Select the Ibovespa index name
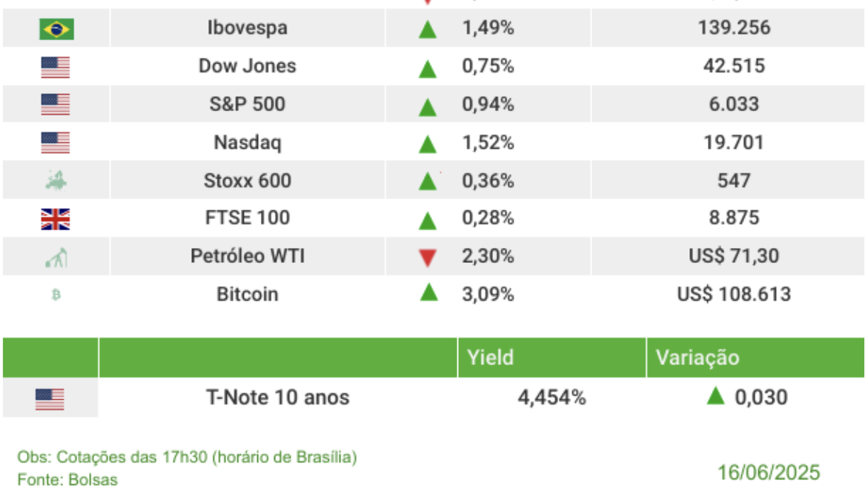Screen dimensions: 868x488 (247, 28)
